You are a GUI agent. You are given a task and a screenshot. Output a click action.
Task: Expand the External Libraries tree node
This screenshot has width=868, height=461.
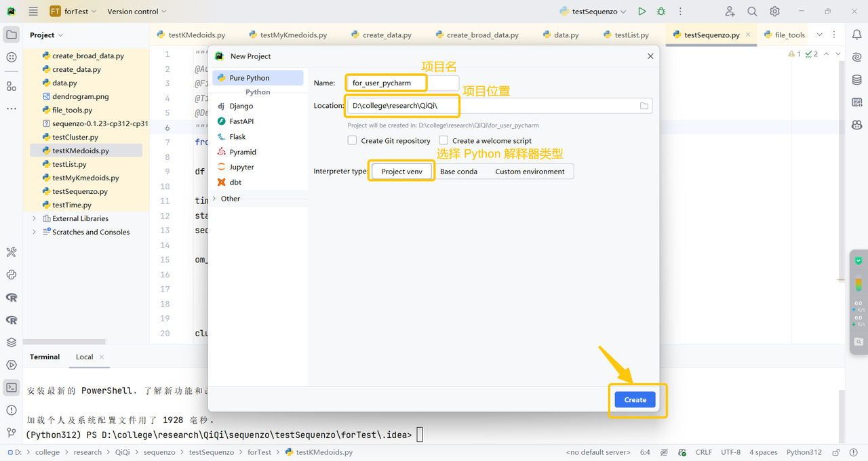coord(35,218)
